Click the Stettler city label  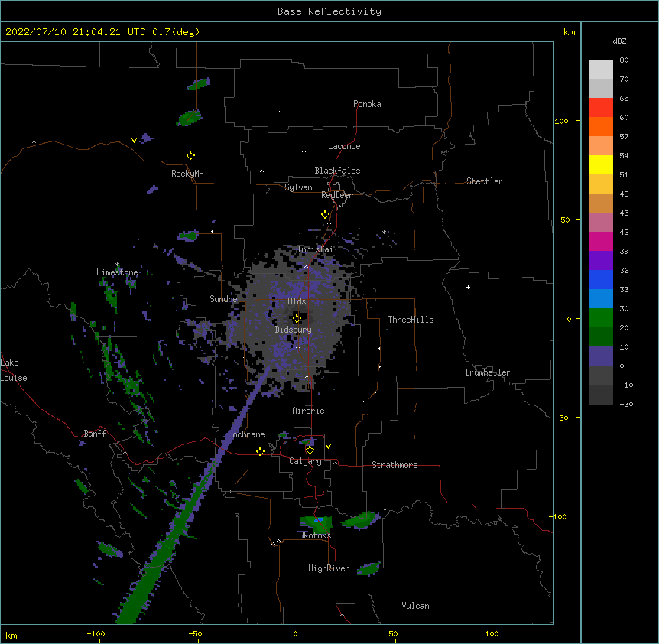pos(485,181)
